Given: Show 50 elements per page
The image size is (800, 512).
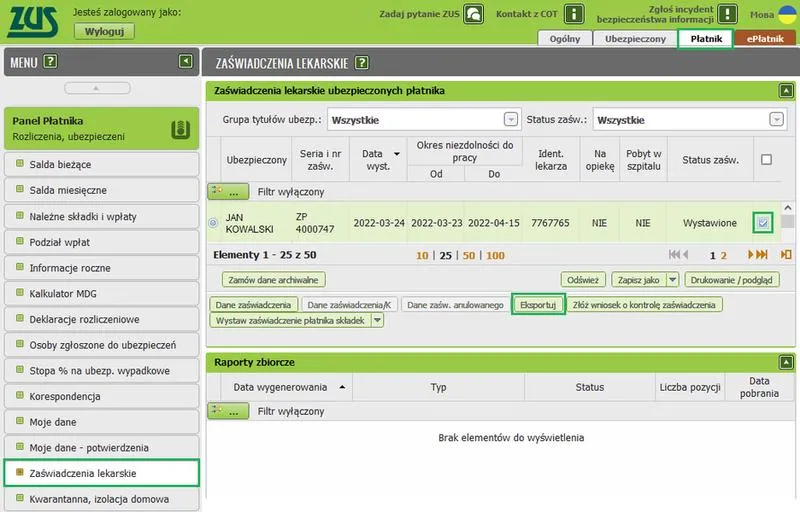Looking at the screenshot, I should 469,255.
